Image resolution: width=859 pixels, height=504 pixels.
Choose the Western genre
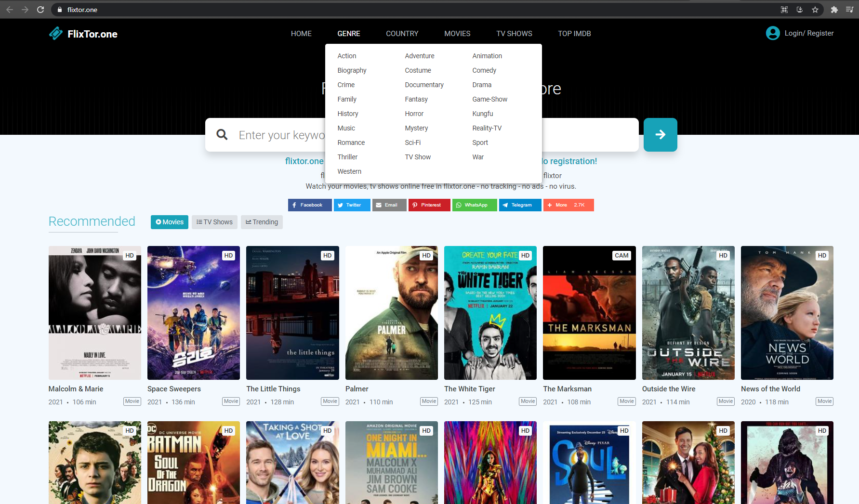coord(349,171)
